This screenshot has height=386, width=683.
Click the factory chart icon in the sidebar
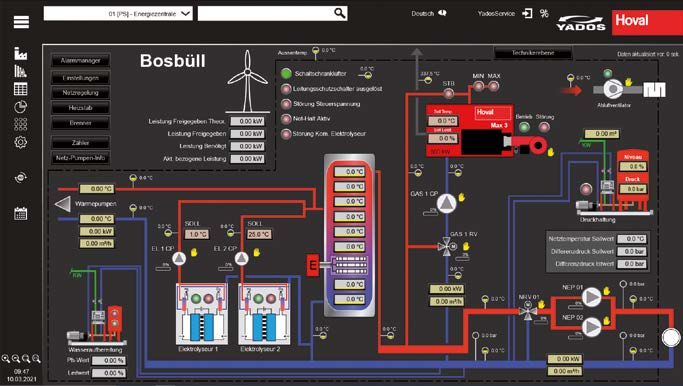point(20,54)
